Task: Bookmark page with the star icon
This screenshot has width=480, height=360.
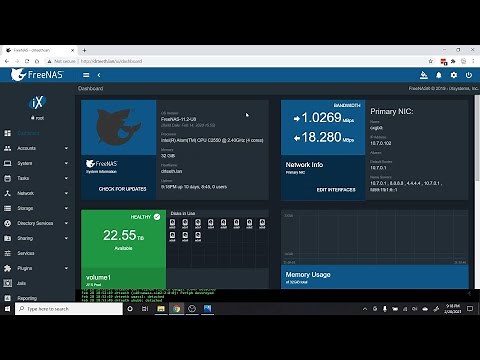Action: (431, 61)
